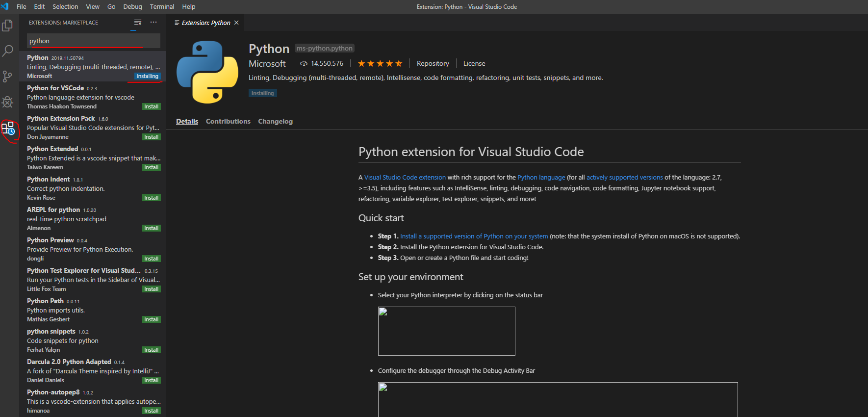Install Python Preview extension

151,259
